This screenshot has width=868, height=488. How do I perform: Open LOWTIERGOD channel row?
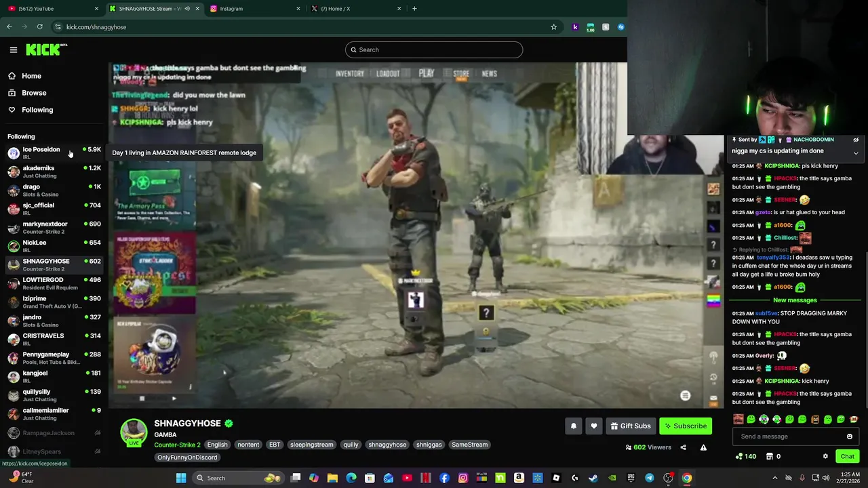(x=54, y=283)
